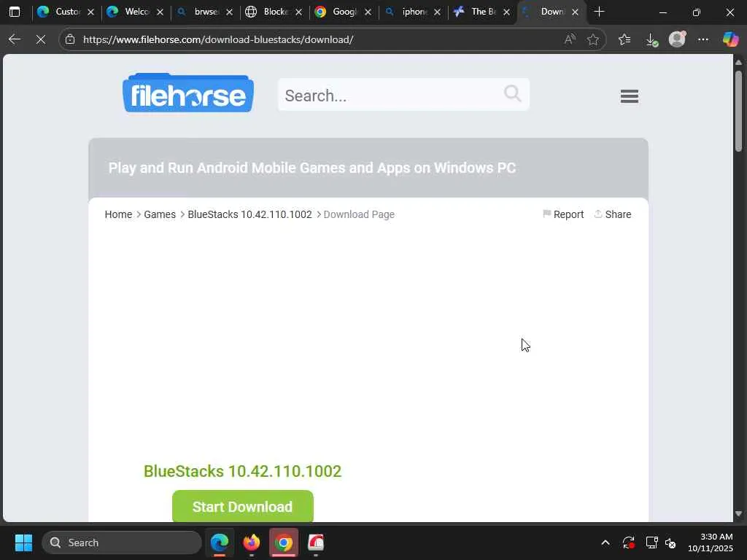The height and width of the screenshot is (560, 747).
Task: Open BlueStacks 10.42.110.1002 breadcrumb link
Action: pos(249,214)
